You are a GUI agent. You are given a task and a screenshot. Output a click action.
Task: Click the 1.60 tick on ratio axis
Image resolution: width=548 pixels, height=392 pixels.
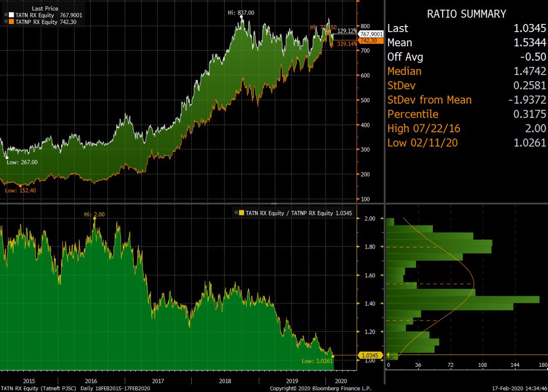[370, 275]
